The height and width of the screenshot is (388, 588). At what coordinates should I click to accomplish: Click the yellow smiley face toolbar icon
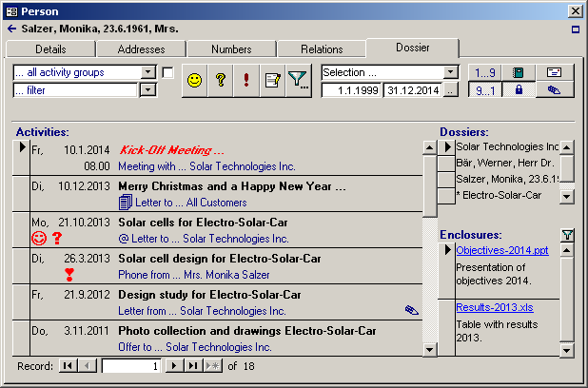194,82
